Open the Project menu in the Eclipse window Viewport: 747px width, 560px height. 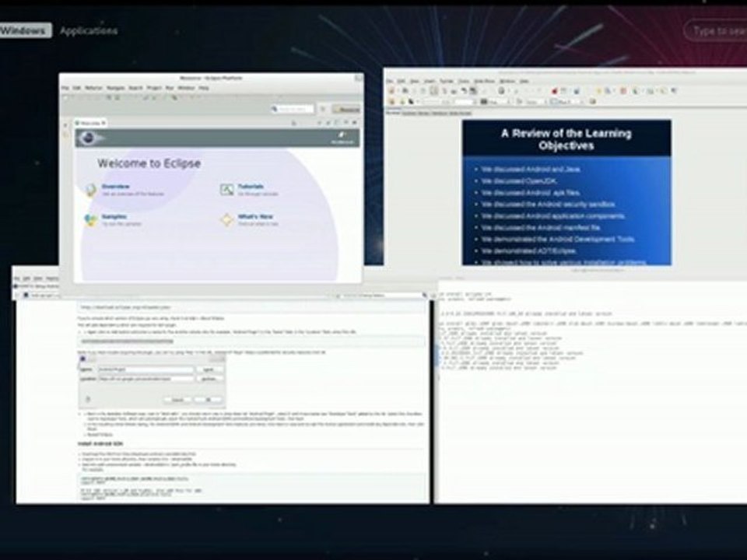pyautogui.click(x=154, y=88)
